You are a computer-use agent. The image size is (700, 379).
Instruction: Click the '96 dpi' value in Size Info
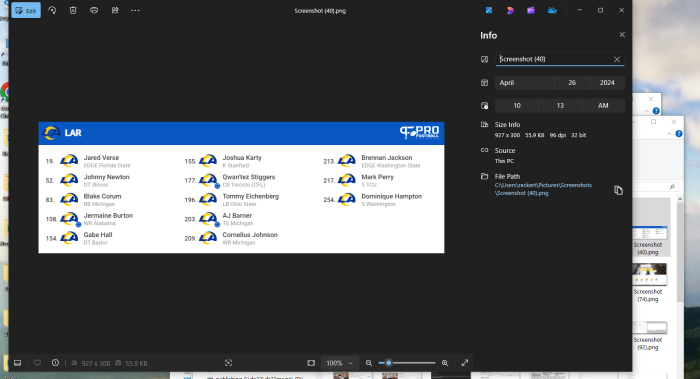coord(558,135)
